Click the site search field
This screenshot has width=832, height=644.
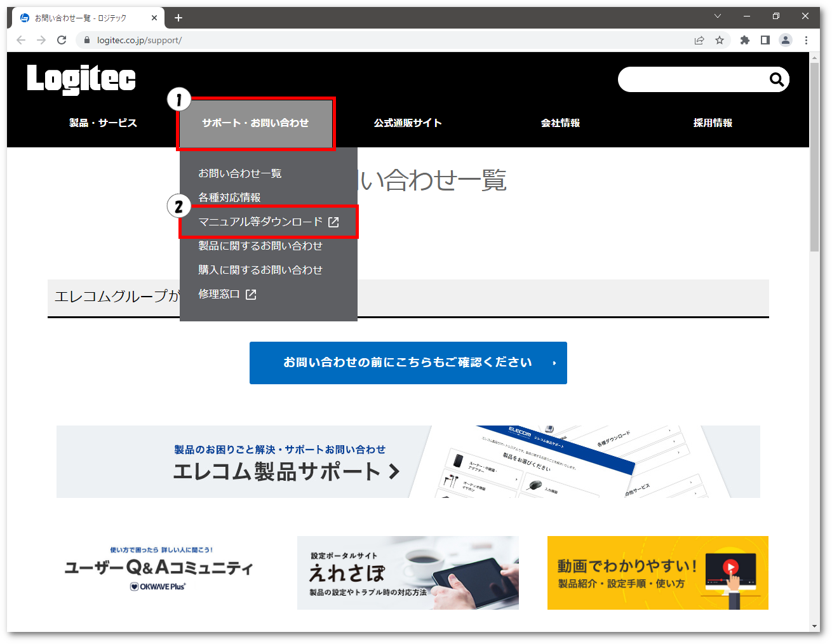pyautogui.click(x=692, y=79)
